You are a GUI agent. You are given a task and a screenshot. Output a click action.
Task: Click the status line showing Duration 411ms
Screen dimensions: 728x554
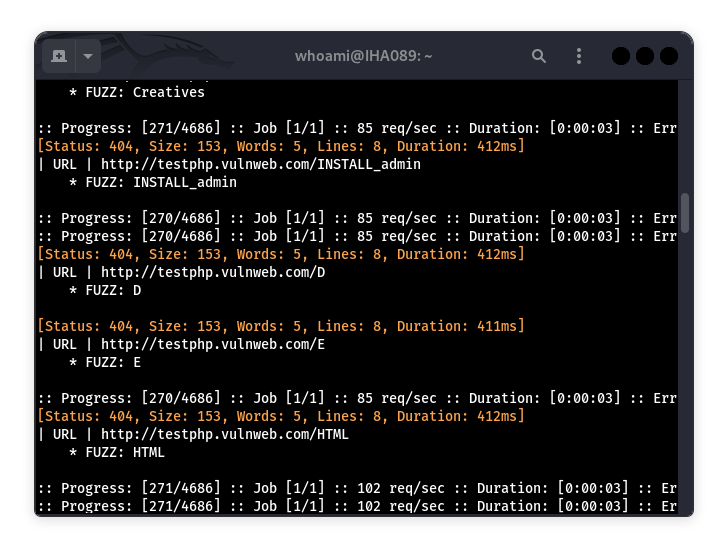pyautogui.click(x=280, y=326)
